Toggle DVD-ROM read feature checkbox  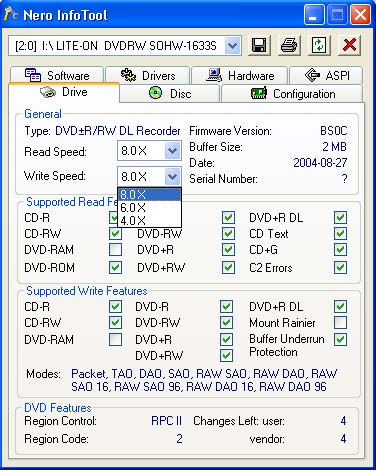click(115, 267)
